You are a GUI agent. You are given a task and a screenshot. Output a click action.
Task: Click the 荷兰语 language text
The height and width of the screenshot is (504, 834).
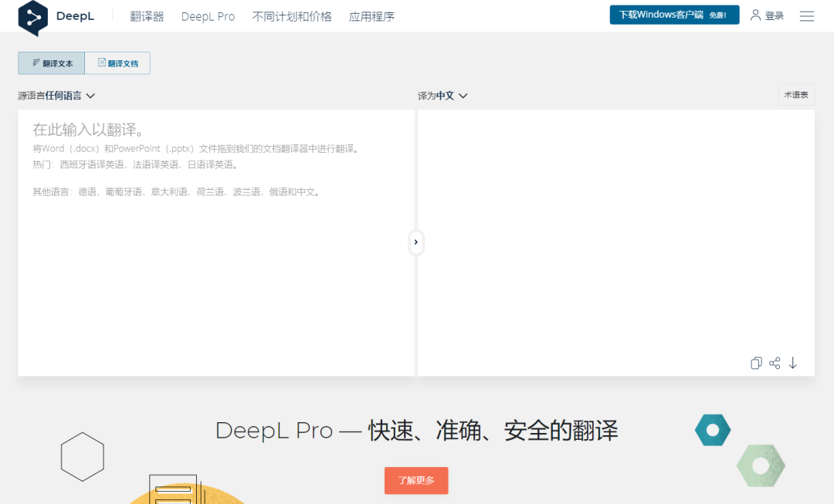(210, 192)
